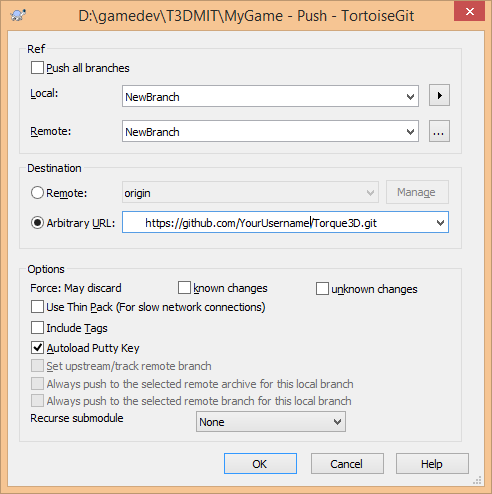The height and width of the screenshot is (494, 492).
Task: Enable Push all branches checkbox
Action: coord(37,68)
